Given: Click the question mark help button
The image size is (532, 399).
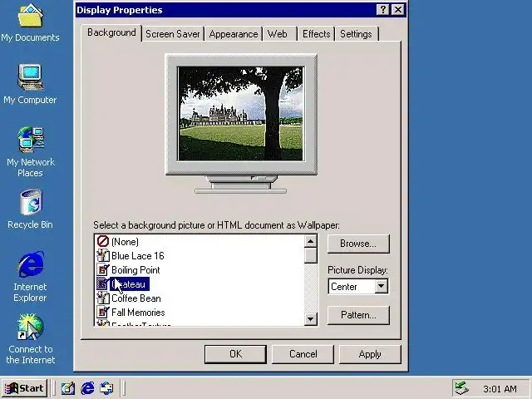Looking at the screenshot, I should click(382, 10).
